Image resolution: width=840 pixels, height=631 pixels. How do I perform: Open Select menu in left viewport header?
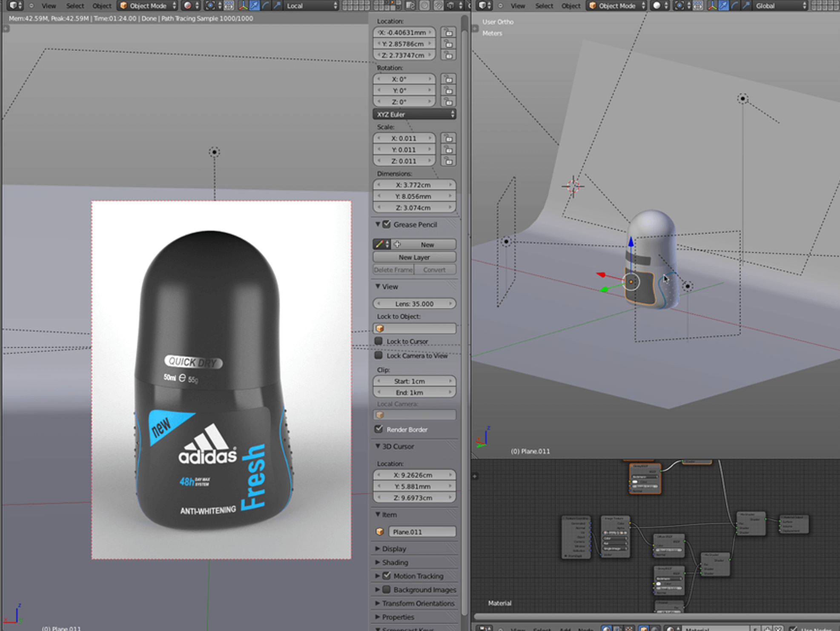(75, 6)
